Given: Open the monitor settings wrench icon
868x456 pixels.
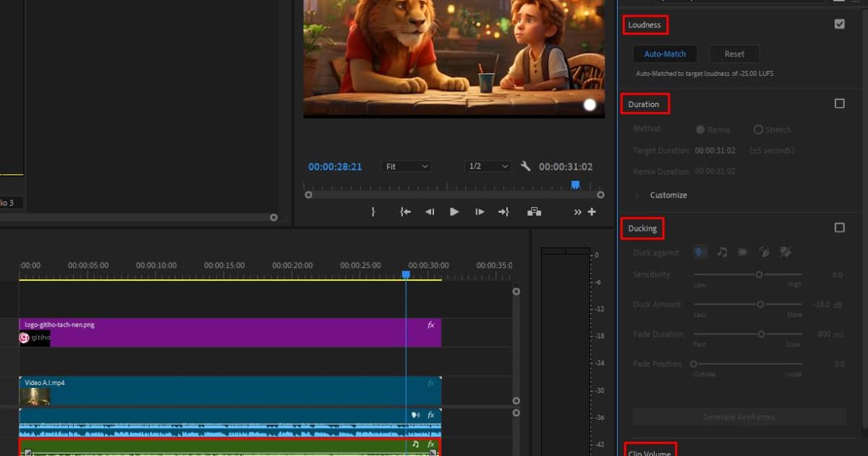Looking at the screenshot, I should [526, 166].
